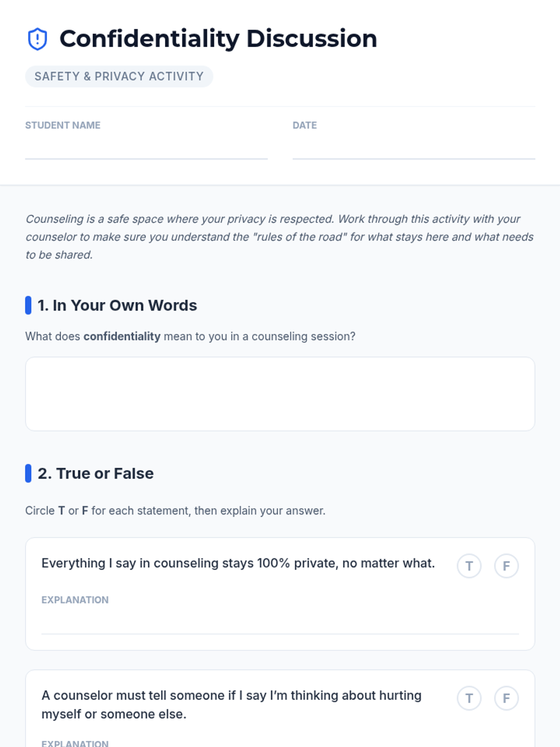Image resolution: width=560 pixels, height=747 pixels.
Task: Click the blue marker beside In Your Own Words
Action: [x=28, y=305]
